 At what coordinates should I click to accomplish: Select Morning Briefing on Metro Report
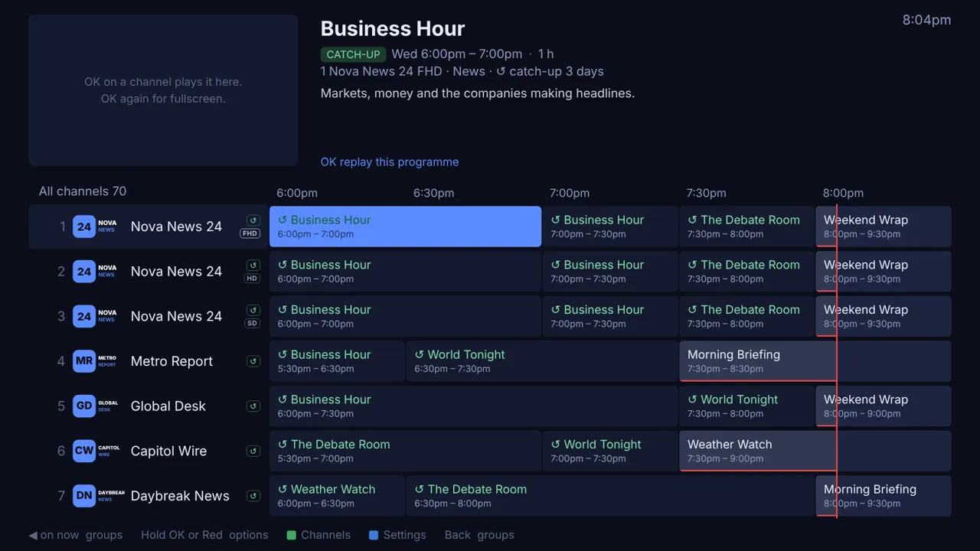[x=815, y=361]
